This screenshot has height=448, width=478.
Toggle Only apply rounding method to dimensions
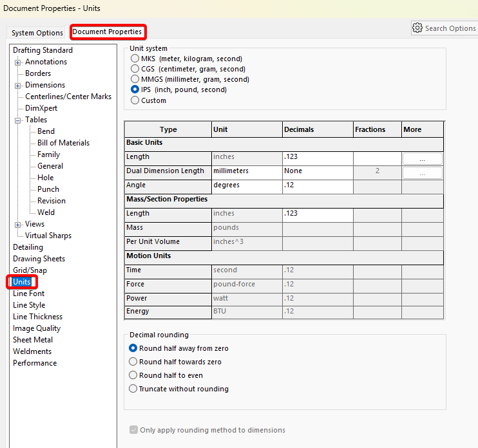133,430
